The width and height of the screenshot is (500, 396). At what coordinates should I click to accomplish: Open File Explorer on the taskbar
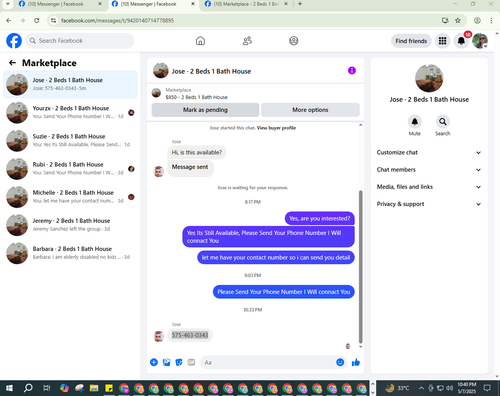click(x=94, y=388)
